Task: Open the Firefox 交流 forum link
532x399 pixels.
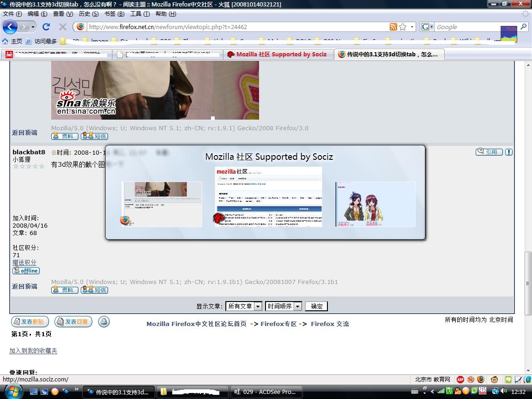Action: pos(330,324)
